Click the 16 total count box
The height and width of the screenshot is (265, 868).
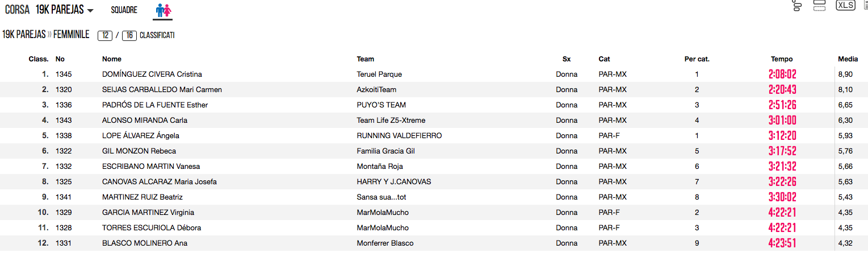point(129,35)
